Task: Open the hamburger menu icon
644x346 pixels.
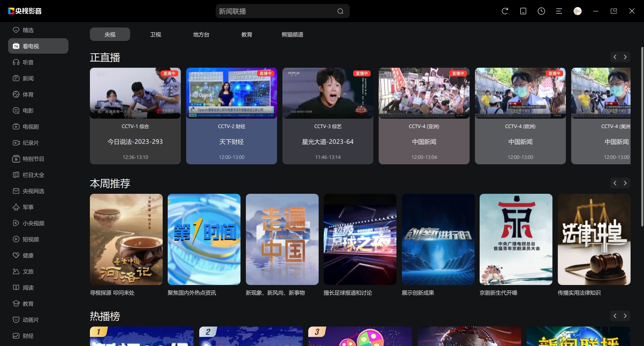Action: click(559, 11)
